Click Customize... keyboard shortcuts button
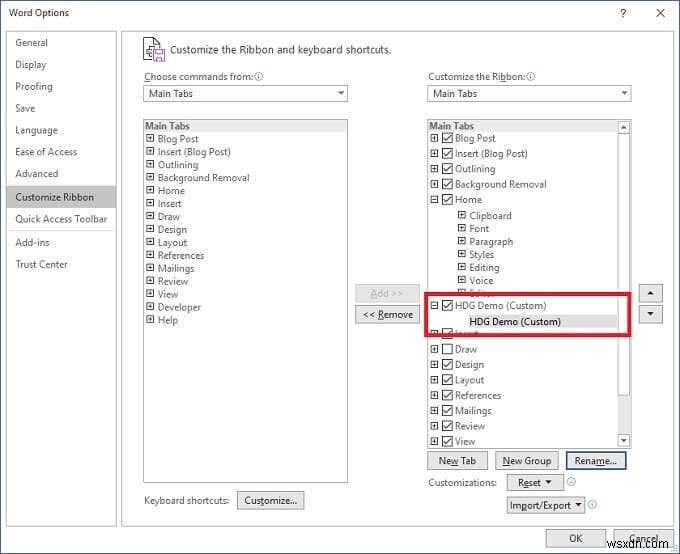This screenshot has width=680, height=554. coord(271,501)
